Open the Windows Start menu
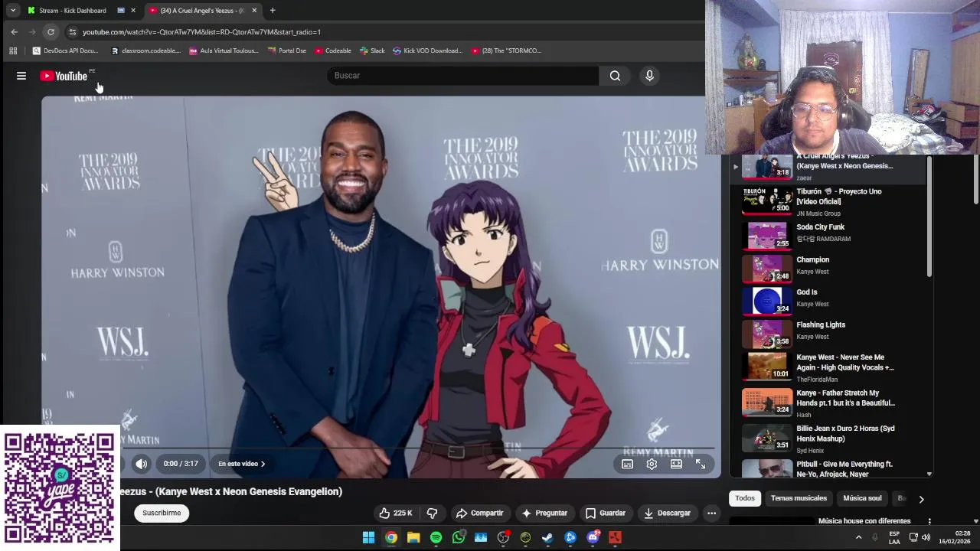The height and width of the screenshot is (551, 980). click(x=368, y=538)
